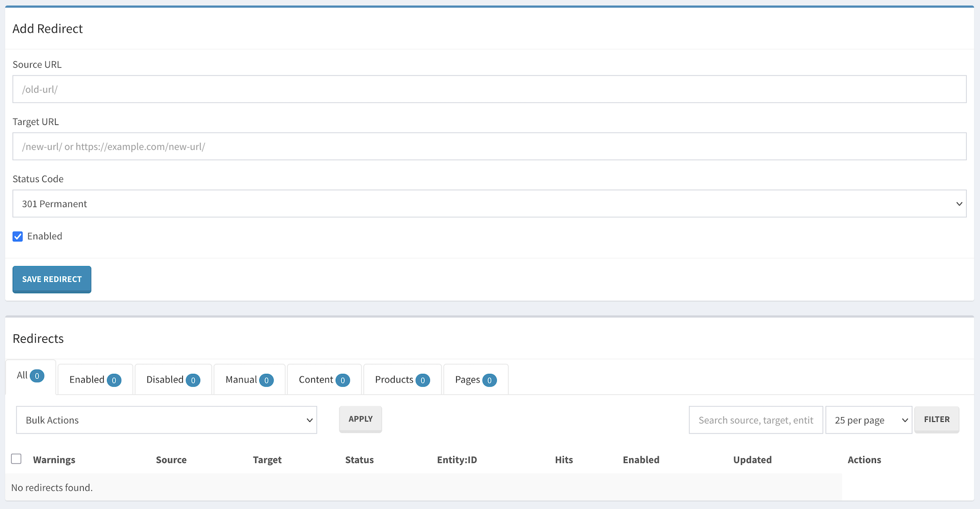Toggle the select-all checkbox in table header

tap(16, 459)
